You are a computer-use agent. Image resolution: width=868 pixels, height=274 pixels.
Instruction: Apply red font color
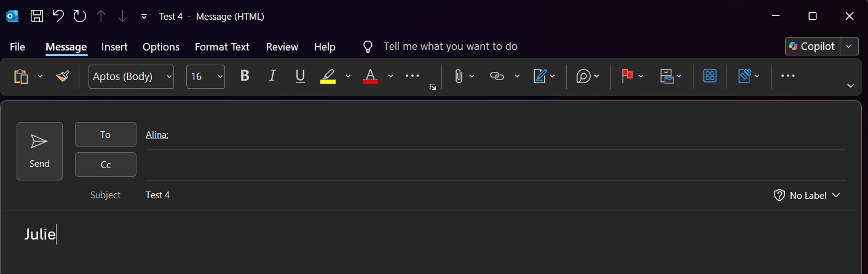pyautogui.click(x=370, y=76)
